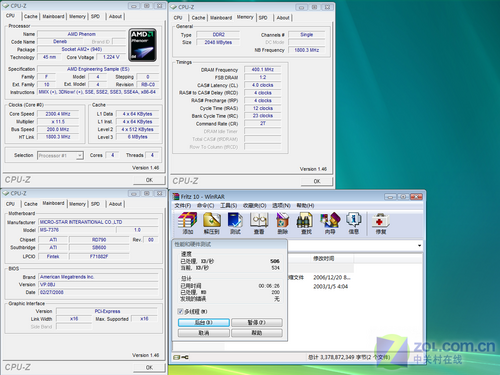Screen dimensions: 500x375
Task: Click the AMD Phenom logo in CPU-Z
Action: (143, 45)
